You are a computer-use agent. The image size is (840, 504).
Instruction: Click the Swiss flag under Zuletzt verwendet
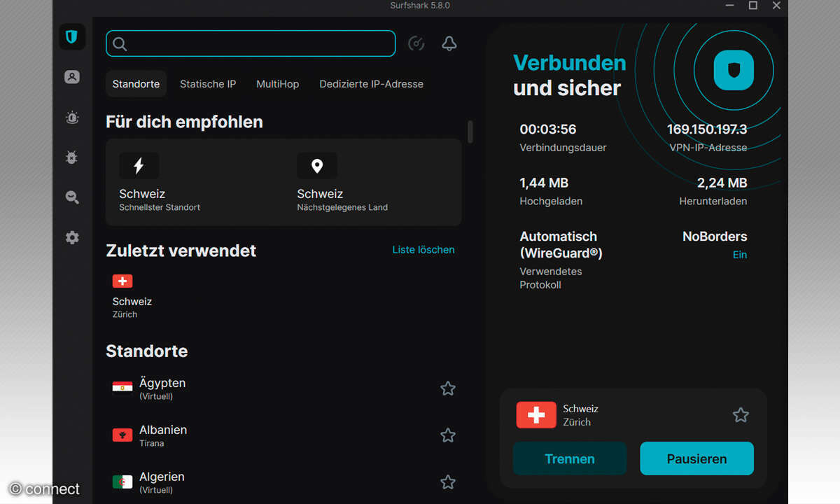pyautogui.click(x=122, y=281)
